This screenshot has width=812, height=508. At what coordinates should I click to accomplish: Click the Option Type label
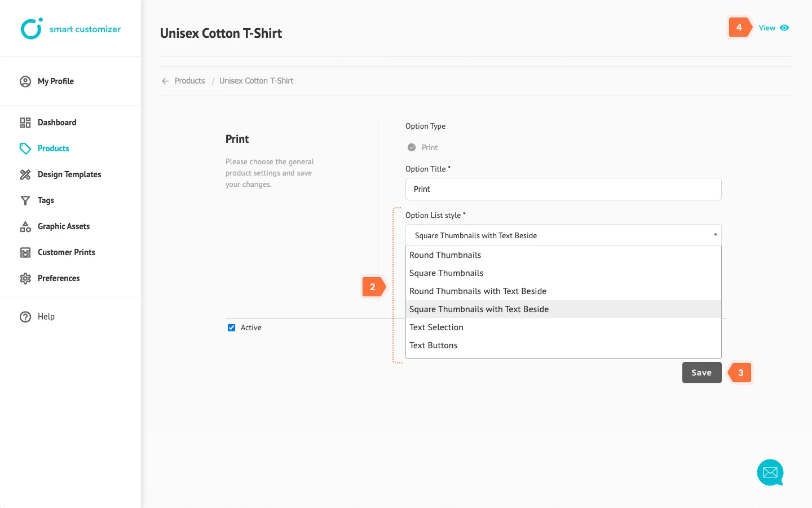coord(425,126)
